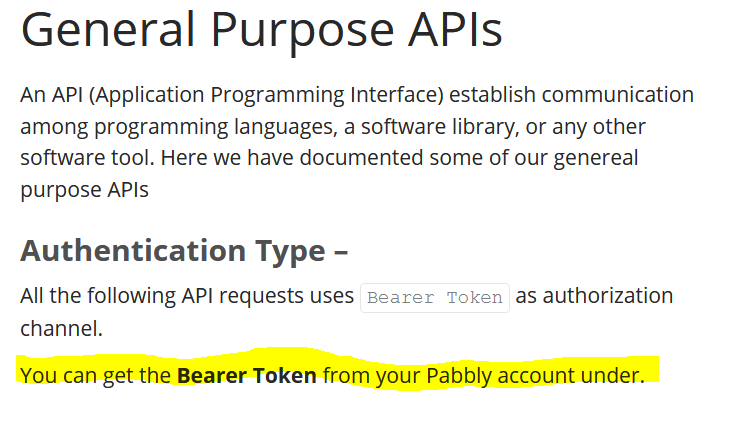This screenshot has width=734, height=427.
Task: Click the "Bearer Token" inline code box
Action: pyautogui.click(x=435, y=297)
